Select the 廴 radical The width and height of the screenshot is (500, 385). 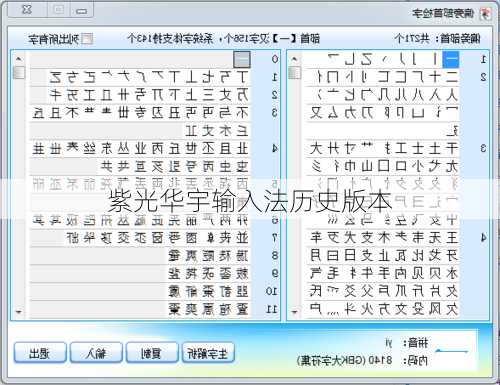point(452,131)
